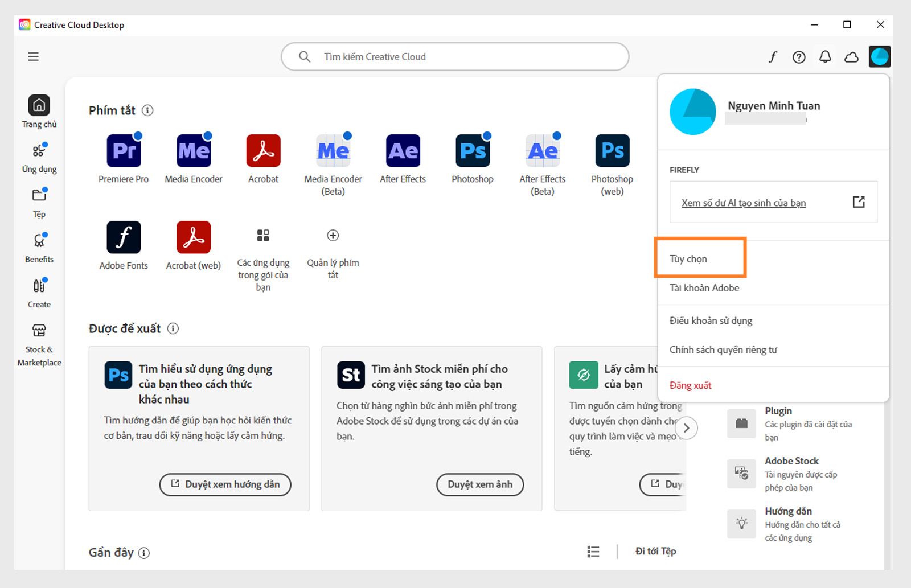This screenshot has width=911, height=588.
Task: Open the Adobe Fonts shortcut
Action: pos(124,237)
